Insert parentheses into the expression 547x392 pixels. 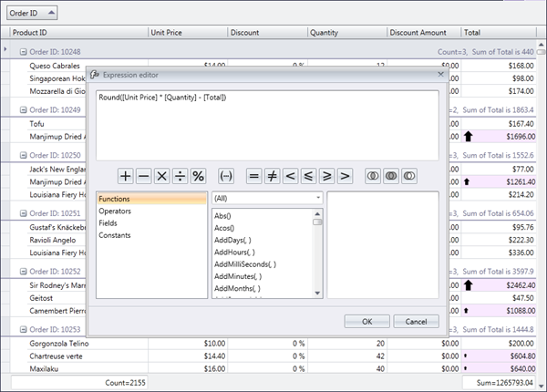[x=226, y=176]
